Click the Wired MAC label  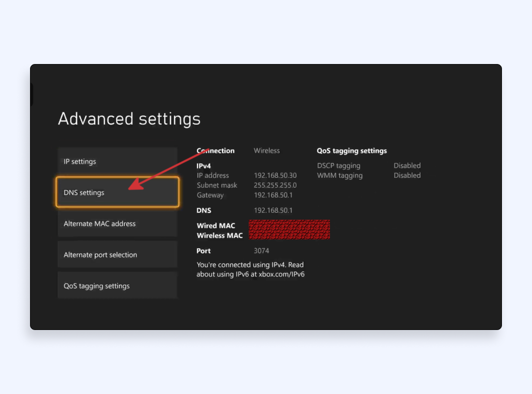point(216,226)
